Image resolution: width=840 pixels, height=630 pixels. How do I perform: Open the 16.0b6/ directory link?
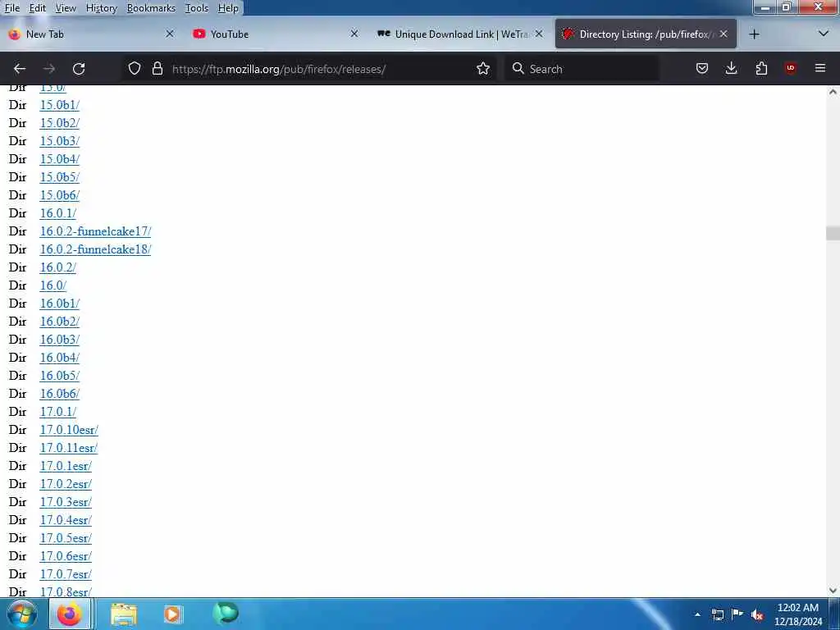59,394
